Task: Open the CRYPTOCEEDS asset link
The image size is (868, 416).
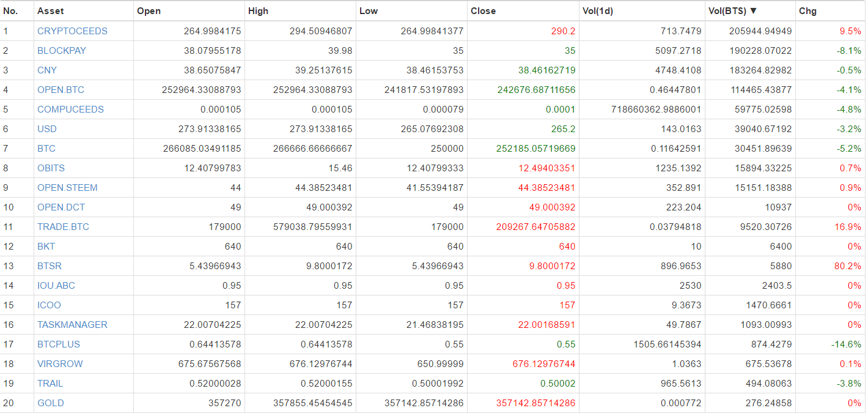Action: [72, 31]
